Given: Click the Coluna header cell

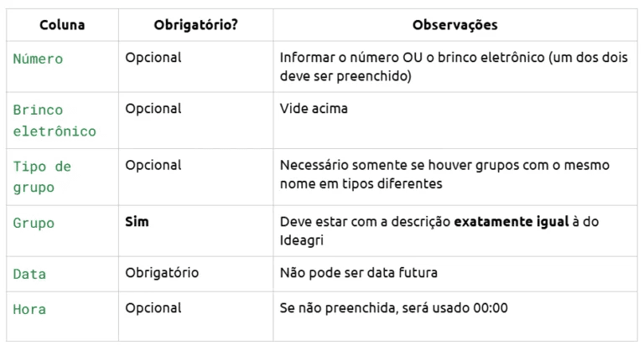Looking at the screenshot, I should point(62,25).
